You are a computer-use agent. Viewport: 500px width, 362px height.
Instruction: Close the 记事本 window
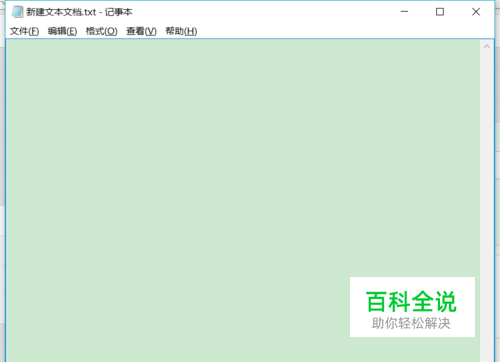[x=476, y=12]
